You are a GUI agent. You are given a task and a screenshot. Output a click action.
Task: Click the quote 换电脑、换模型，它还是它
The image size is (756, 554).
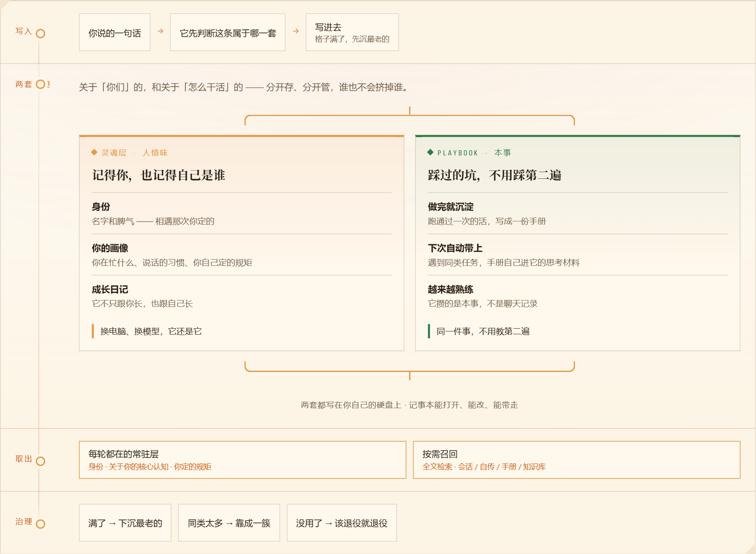tap(151, 331)
